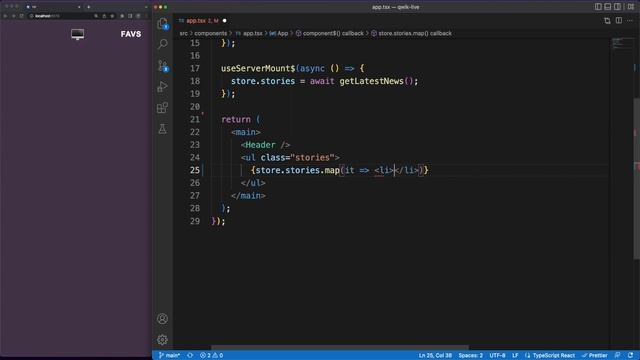Change indentation via Spaces: 2
Viewport: 640px width, 360px height.
471,356
